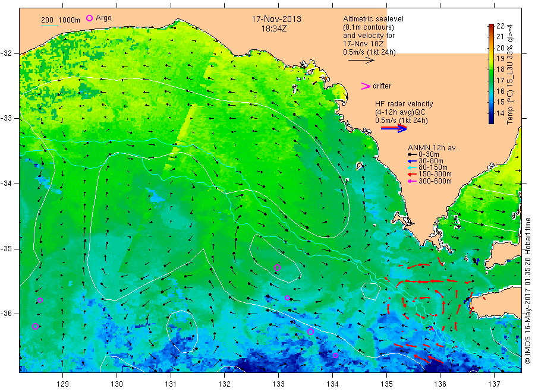Screen dimensions: 535x392
Task: Click the cyan arrow beside 80-150m
Action: click(x=412, y=167)
